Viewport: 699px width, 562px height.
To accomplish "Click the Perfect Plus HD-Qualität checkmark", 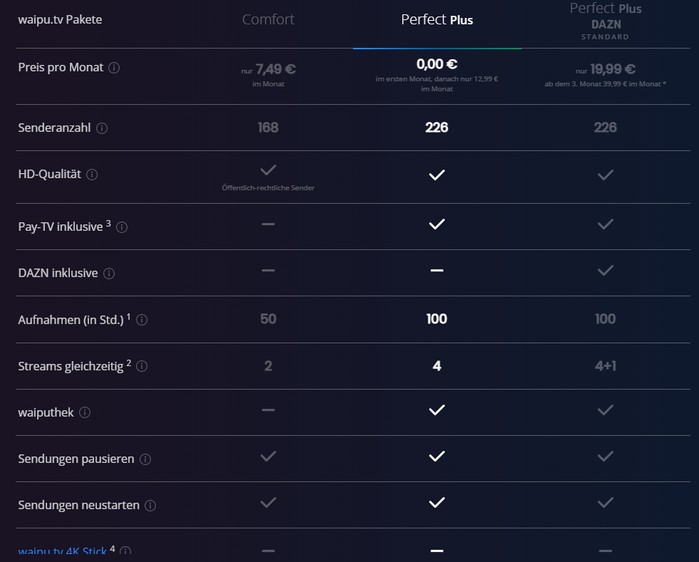I will [437, 175].
